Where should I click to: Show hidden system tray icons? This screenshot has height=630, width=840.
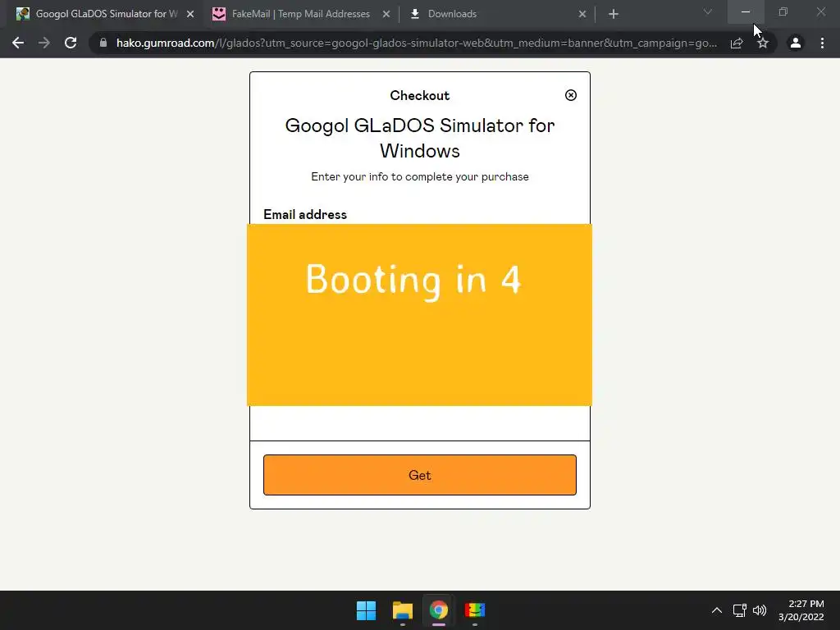point(717,610)
